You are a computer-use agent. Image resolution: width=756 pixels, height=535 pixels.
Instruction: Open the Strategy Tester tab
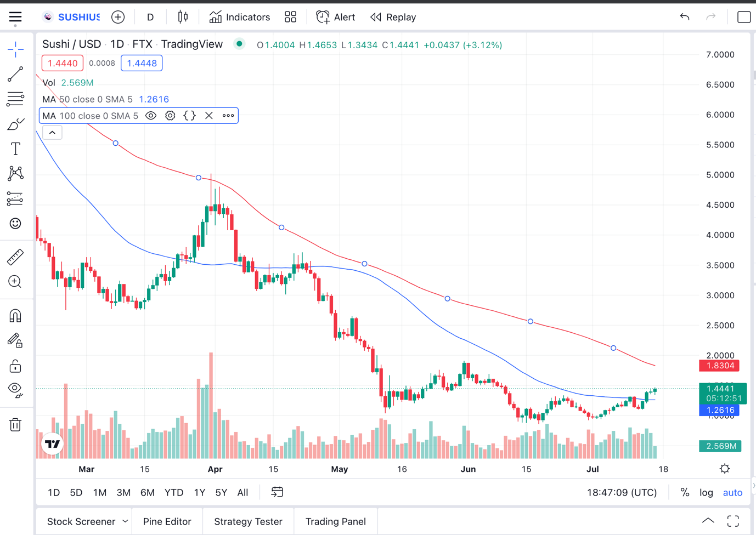click(x=248, y=522)
